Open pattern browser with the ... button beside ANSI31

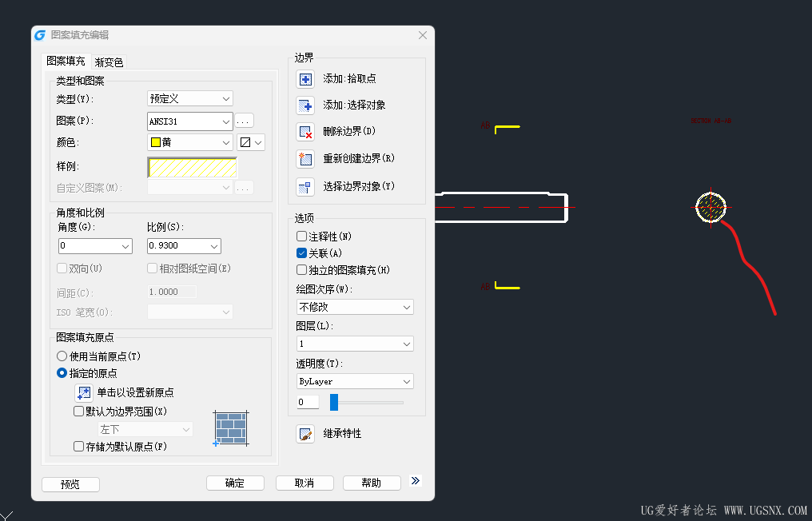pyautogui.click(x=244, y=121)
